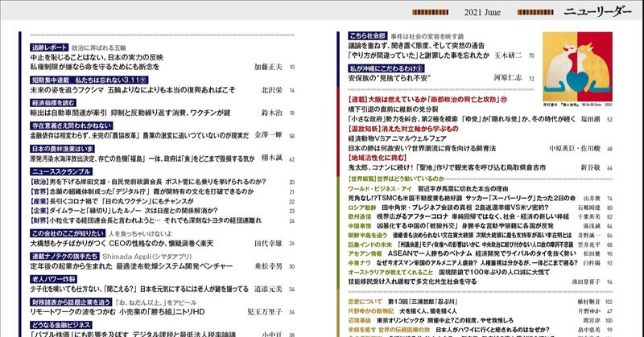
Task: Select the 財務諸表から話題企業を追う label
Action: (71, 302)
